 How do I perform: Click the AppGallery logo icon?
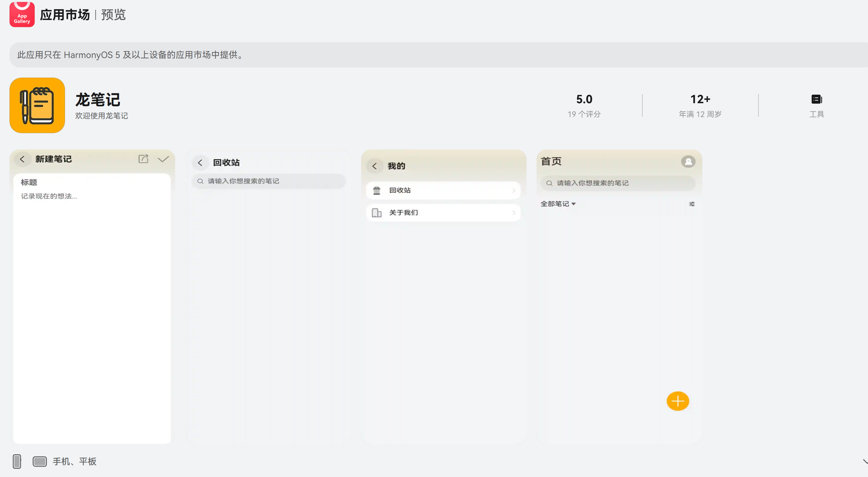click(22, 14)
